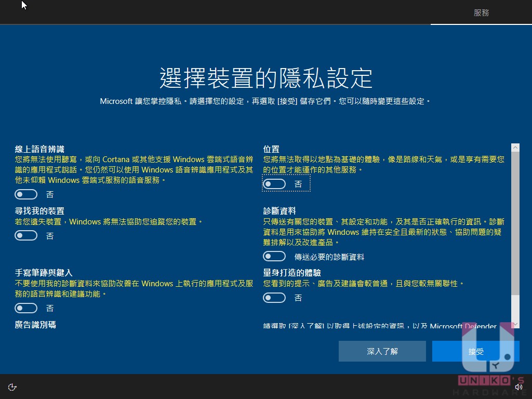
Task: Click the 手寫筆跡與鍵入 heading
Action: (44, 273)
